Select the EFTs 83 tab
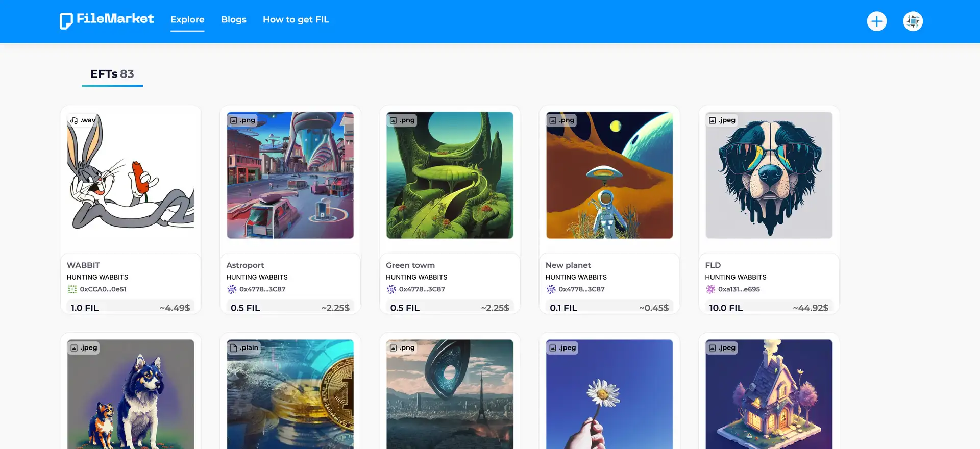 [x=112, y=74]
